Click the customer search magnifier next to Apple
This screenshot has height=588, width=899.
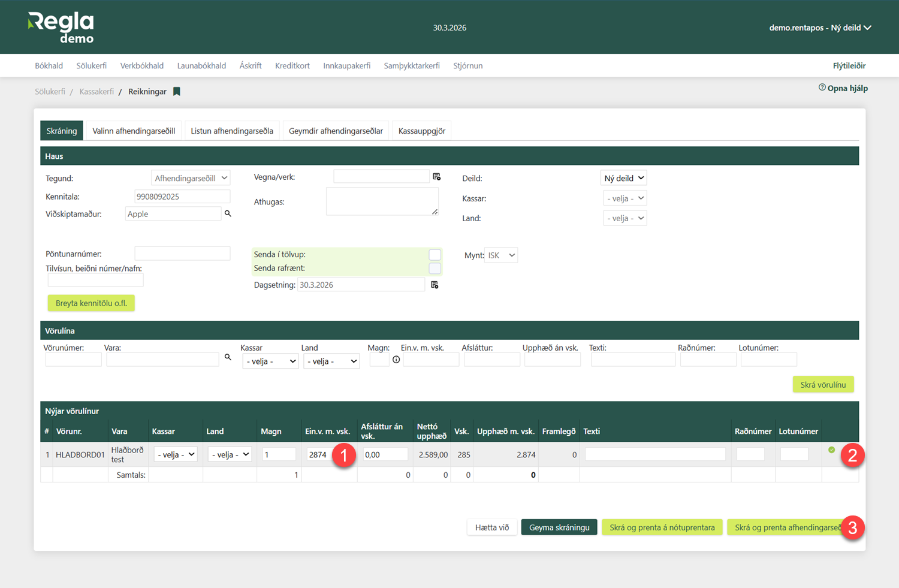coord(228,213)
